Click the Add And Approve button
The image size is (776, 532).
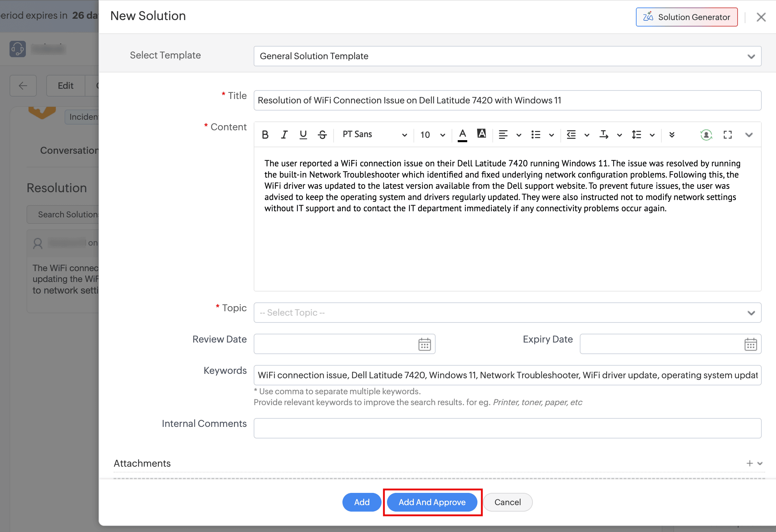point(432,502)
